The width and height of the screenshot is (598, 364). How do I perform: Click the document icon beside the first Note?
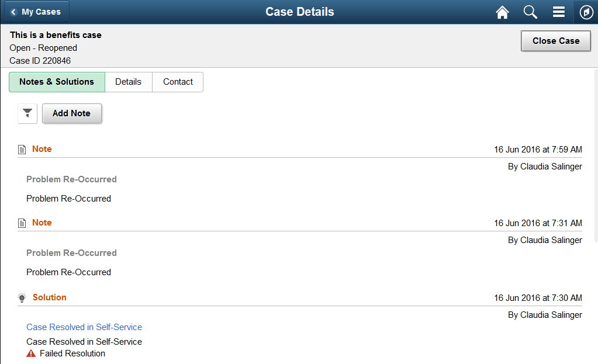pos(22,148)
